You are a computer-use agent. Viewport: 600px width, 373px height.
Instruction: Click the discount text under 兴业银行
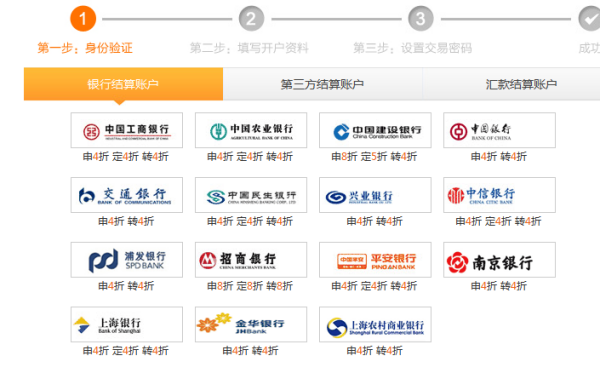[x=374, y=221]
